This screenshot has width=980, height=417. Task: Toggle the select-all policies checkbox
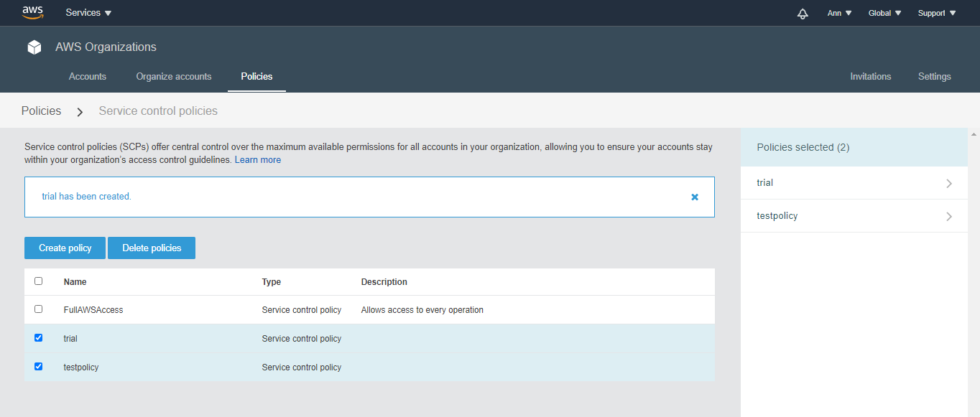[x=39, y=281]
